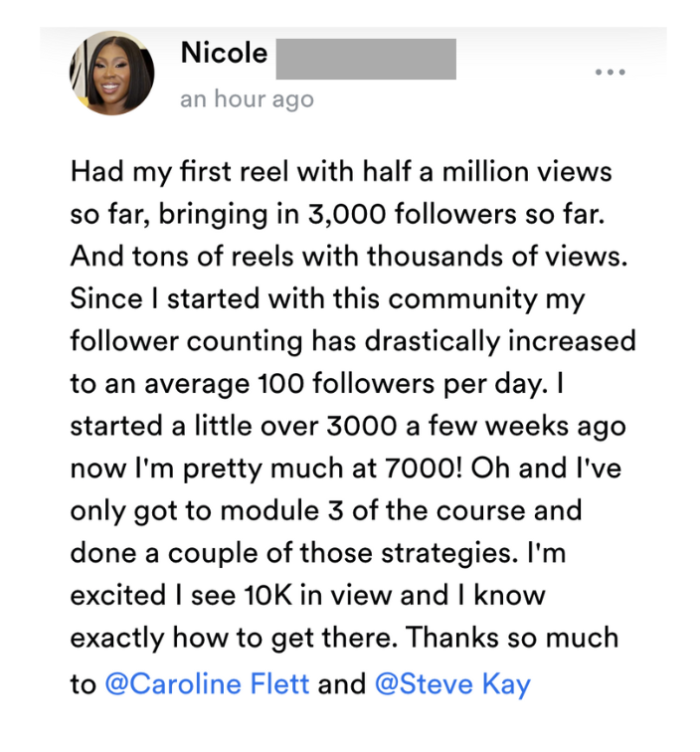Viewport: 700px width, 752px height.
Task: Visit the @Steve Kay mention
Action: coord(452,684)
